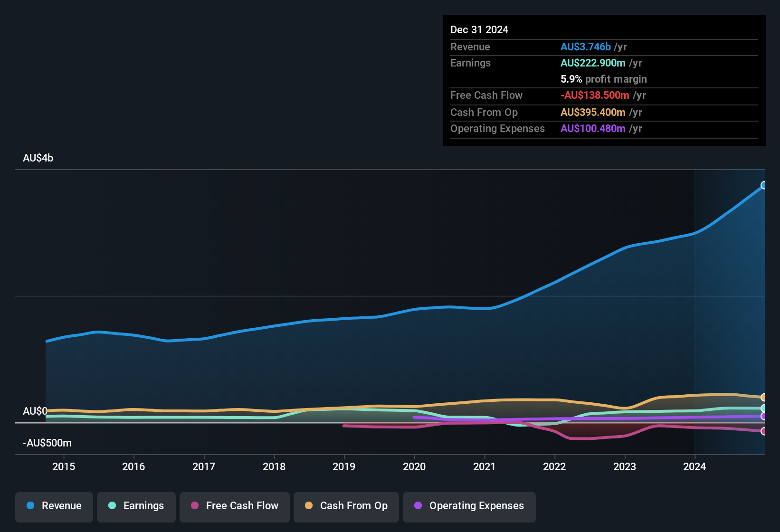Screen dimensions: 780x532
Task: Click the 2023 x-axis label
Action: [x=625, y=467]
